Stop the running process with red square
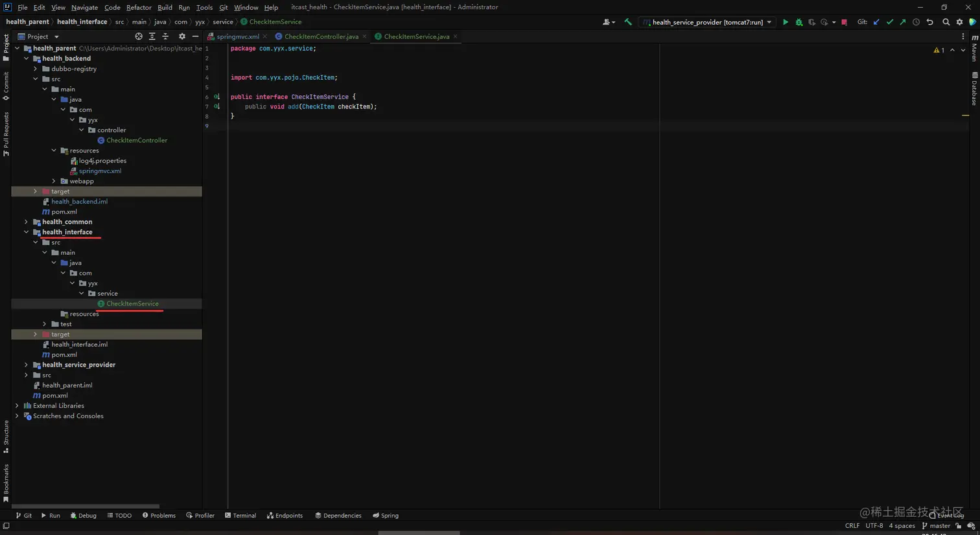Viewport: 980px width, 535px height. point(844,22)
